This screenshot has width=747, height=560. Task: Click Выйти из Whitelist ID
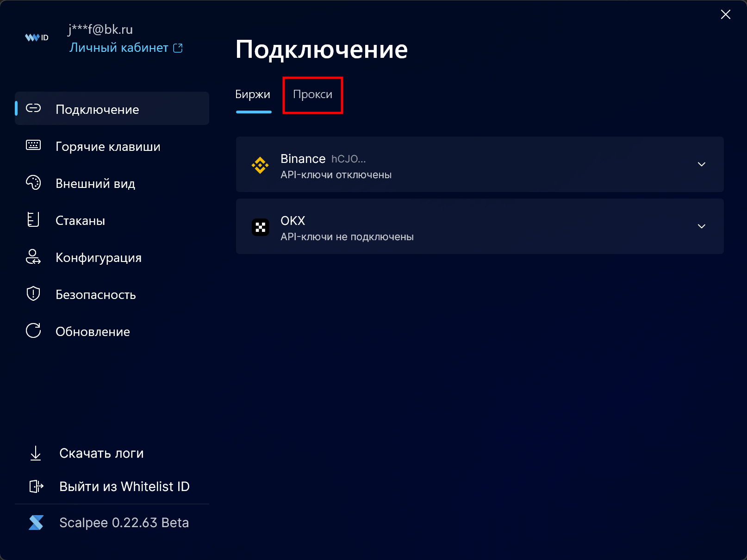tap(124, 486)
